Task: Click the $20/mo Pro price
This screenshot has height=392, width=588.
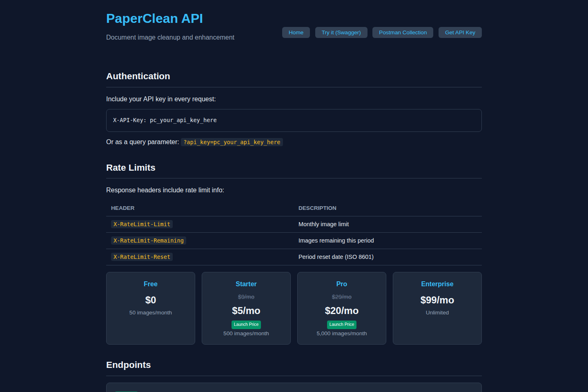Action: tap(342, 311)
